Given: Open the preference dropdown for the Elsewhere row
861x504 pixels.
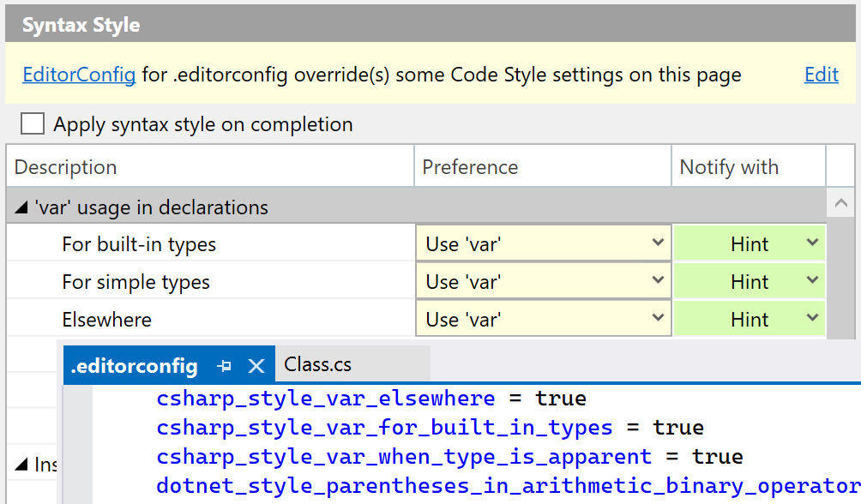Looking at the screenshot, I should (x=660, y=319).
